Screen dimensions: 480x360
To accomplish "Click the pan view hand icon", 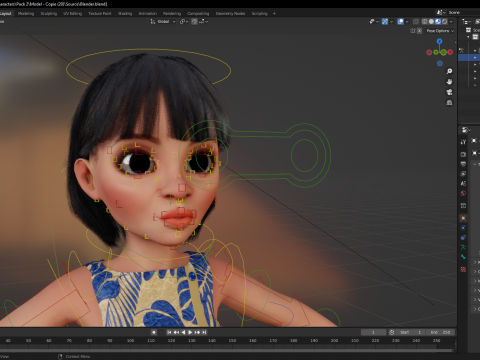I will pos(449,82).
